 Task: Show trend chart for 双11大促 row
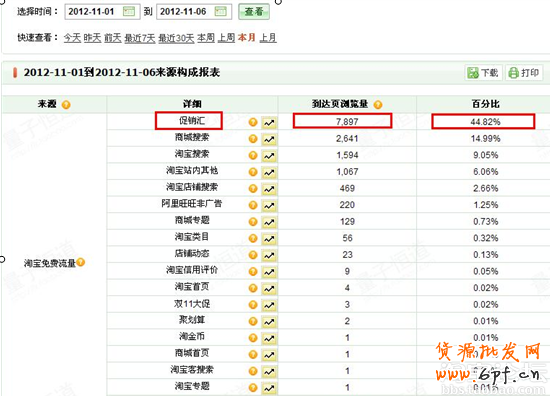(x=269, y=305)
